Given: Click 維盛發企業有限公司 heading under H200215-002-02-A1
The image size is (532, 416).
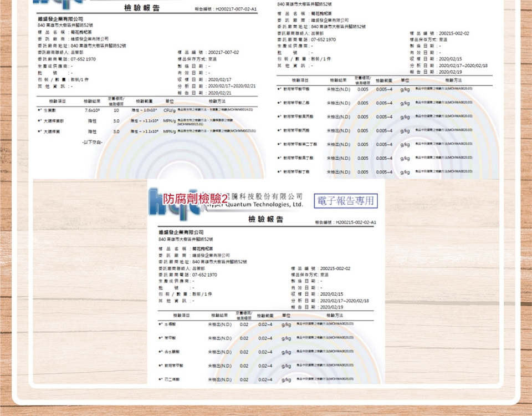Looking at the screenshot, I should [x=181, y=232].
